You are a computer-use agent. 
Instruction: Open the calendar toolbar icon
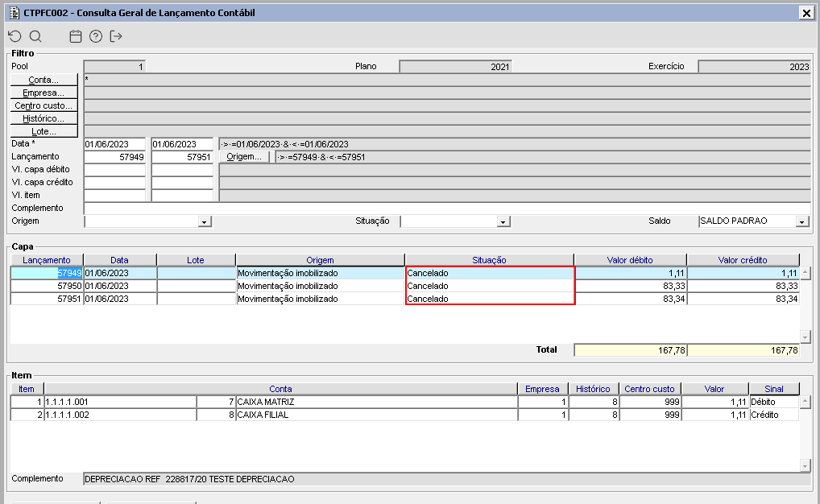click(x=76, y=36)
